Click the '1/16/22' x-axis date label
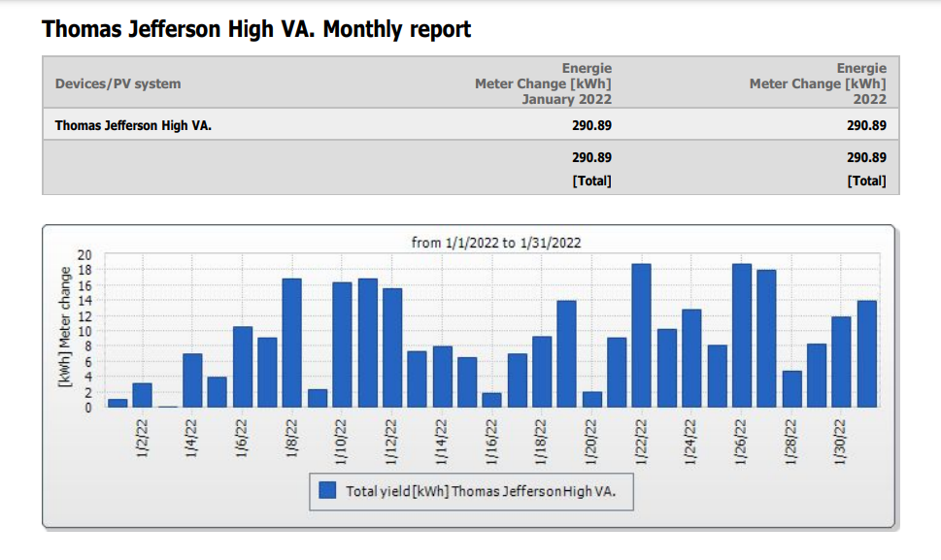Screen dimensions: 941x560 (x=491, y=442)
